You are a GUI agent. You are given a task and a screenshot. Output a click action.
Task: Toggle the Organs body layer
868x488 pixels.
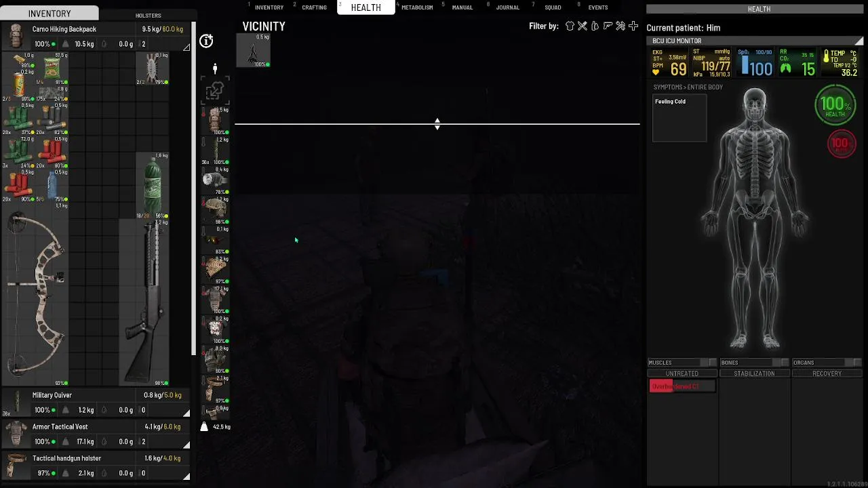827,363
